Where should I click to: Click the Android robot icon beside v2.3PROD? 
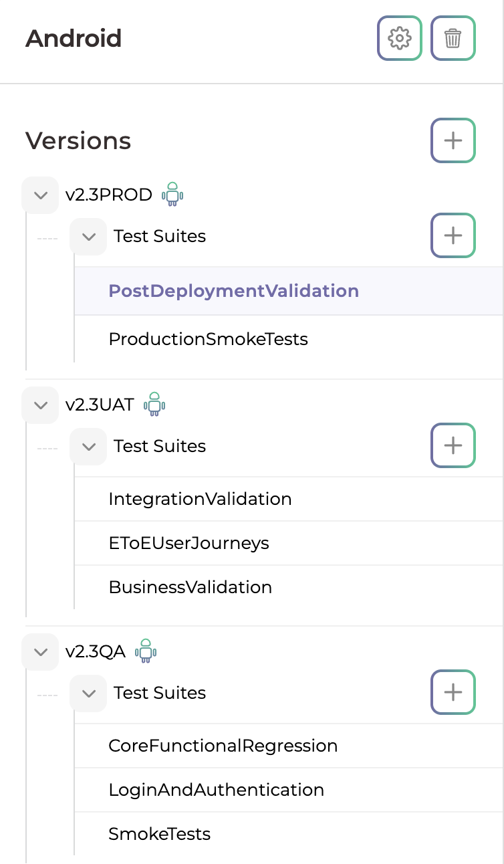172,195
